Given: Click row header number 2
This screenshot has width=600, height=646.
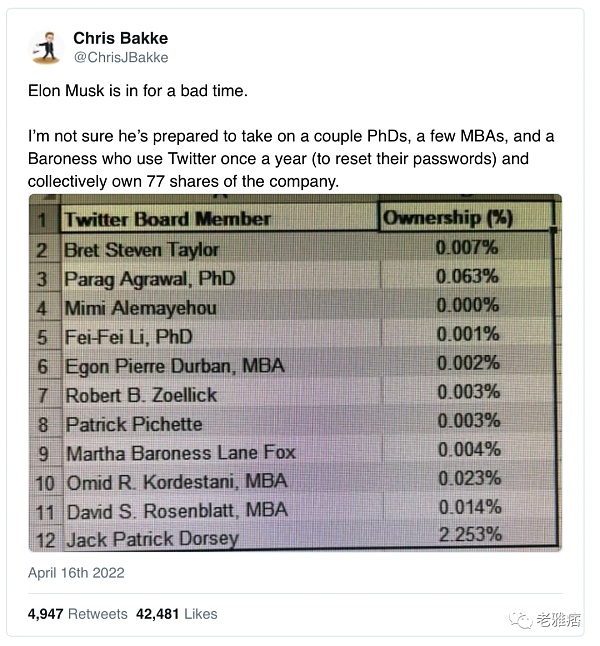Looking at the screenshot, I should pyautogui.click(x=42, y=250).
